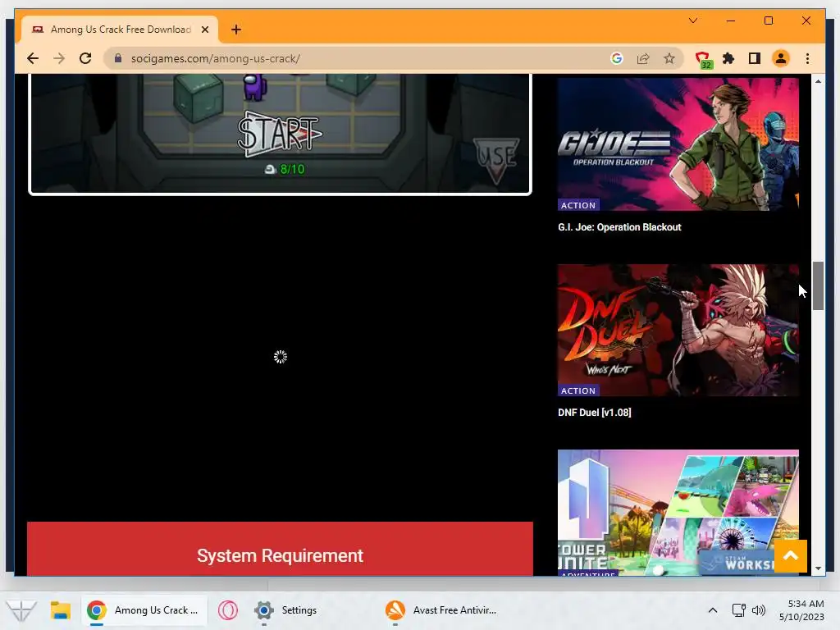840x630 pixels.
Task: Open the G.I. Joe Operation Blackout thumbnail
Action: 678,144
